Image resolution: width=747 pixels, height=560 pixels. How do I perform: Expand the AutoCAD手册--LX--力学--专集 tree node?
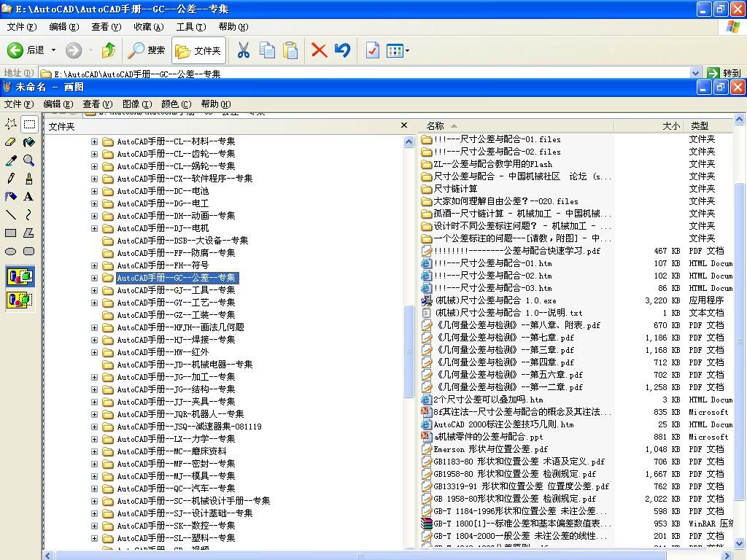click(x=94, y=438)
